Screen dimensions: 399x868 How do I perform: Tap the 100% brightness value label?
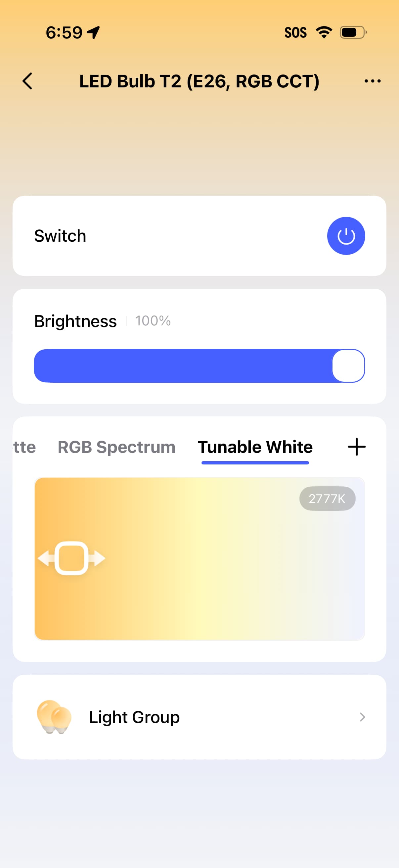pyautogui.click(x=153, y=321)
